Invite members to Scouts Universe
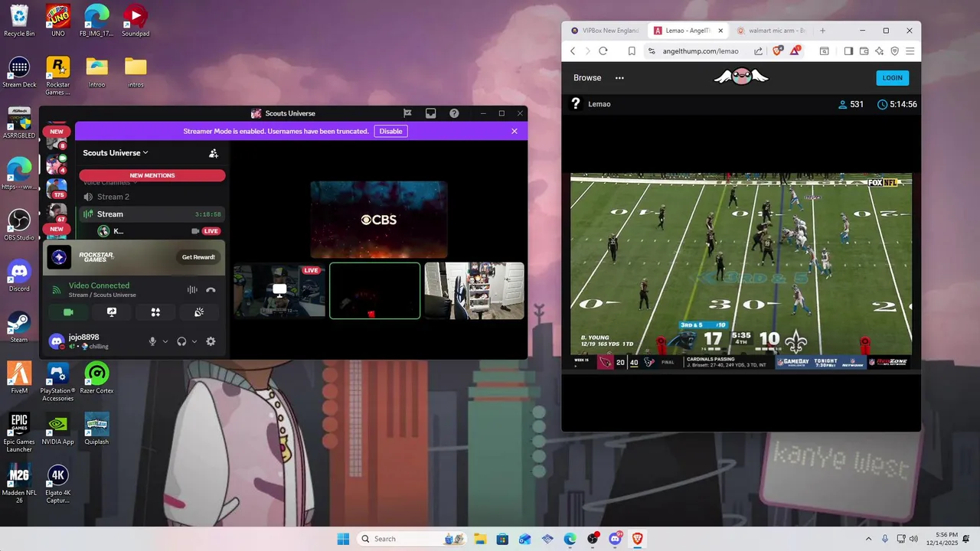Viewport: 980px width, 551px height. (x=214, y=153)
